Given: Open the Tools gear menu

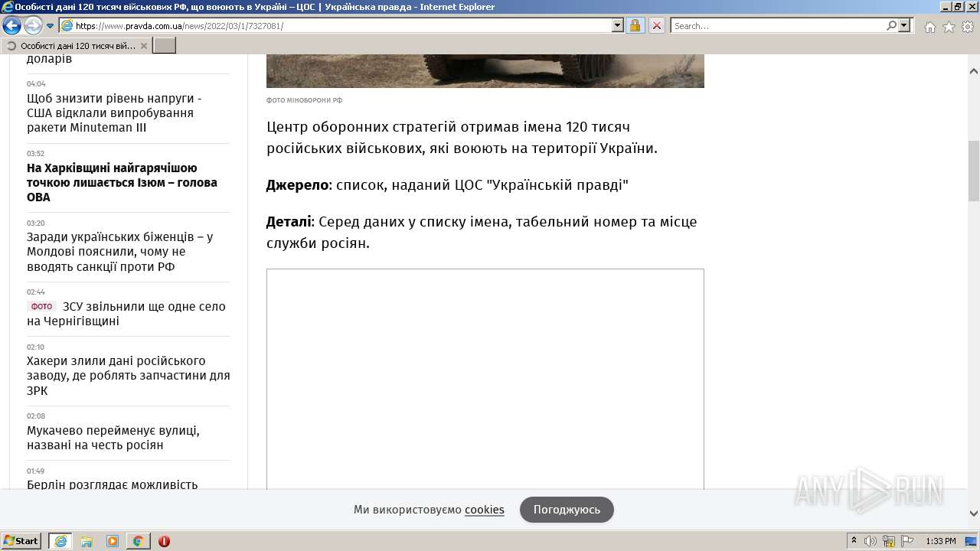Looking at the screenshot, I should coord(968,27).
